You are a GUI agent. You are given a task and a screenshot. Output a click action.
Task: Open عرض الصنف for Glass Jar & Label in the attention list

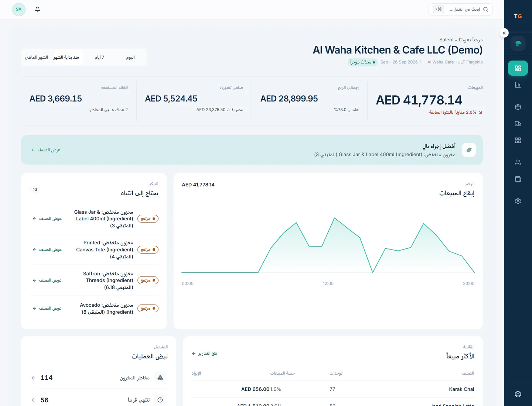(47, 219)
